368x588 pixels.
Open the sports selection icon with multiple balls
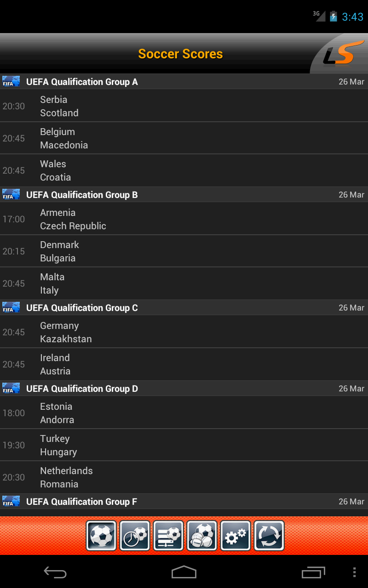click(x=202, y=535)
